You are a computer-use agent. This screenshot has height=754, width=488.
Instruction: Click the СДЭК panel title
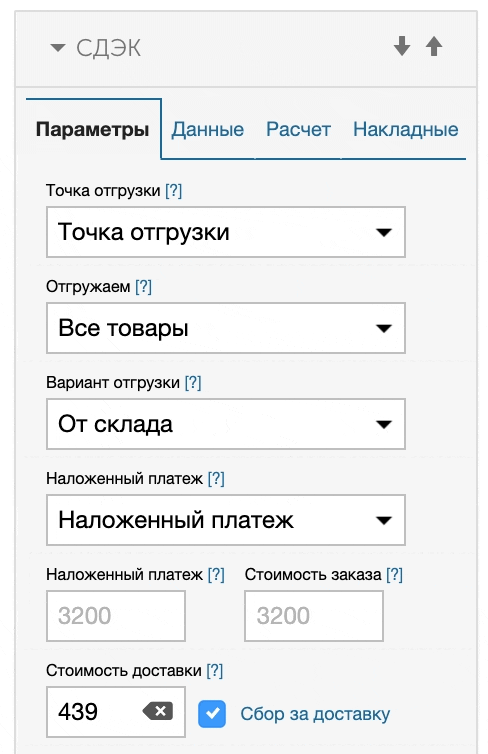coord(109,48)
